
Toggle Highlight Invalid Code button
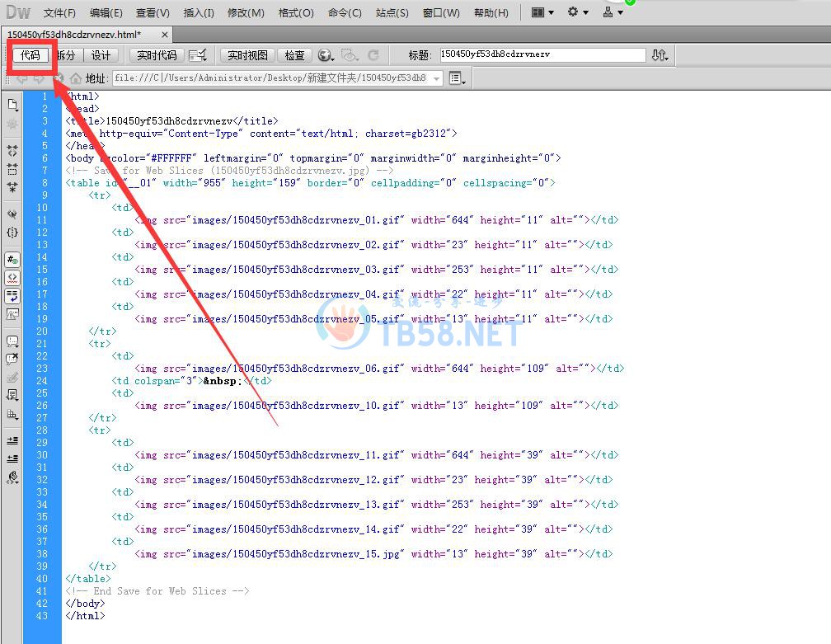(12, 277)
